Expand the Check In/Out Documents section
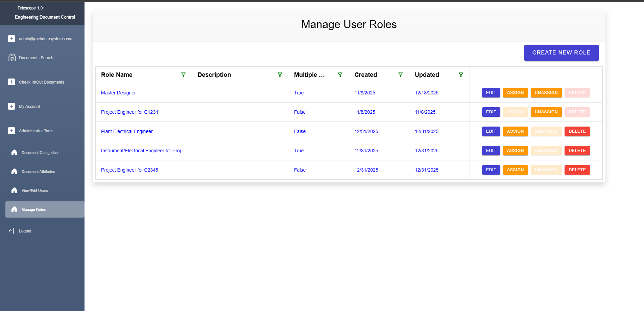644x311 pixels. tap(11, 82)
